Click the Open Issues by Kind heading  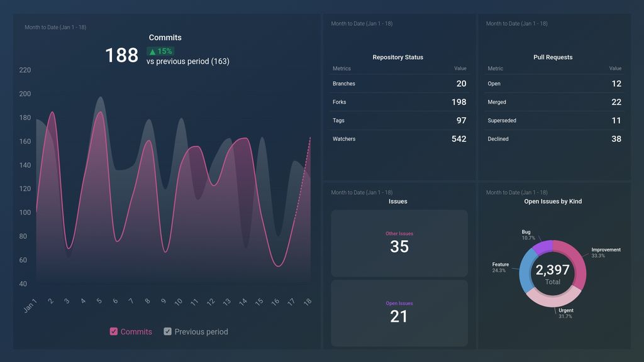553,201
